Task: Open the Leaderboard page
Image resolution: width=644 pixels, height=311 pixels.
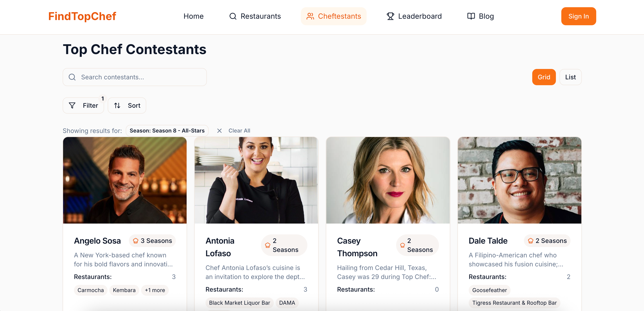Action: pos(414,16)
